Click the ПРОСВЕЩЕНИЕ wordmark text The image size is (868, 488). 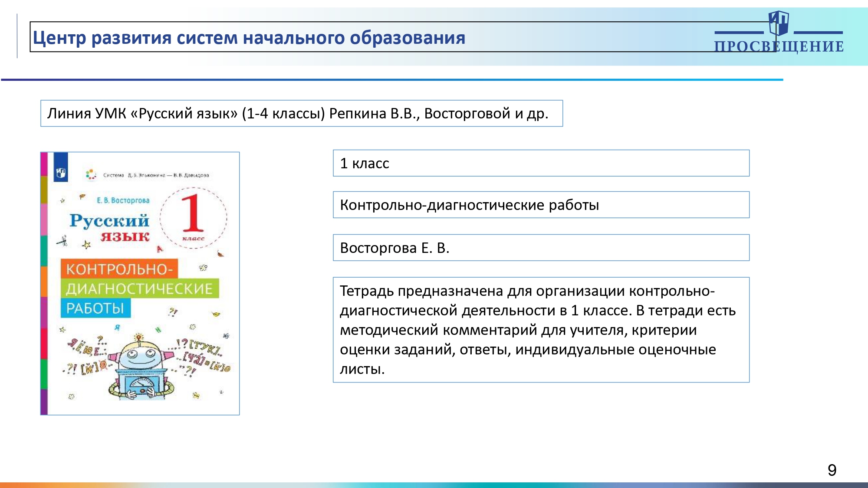pos(779,46)
